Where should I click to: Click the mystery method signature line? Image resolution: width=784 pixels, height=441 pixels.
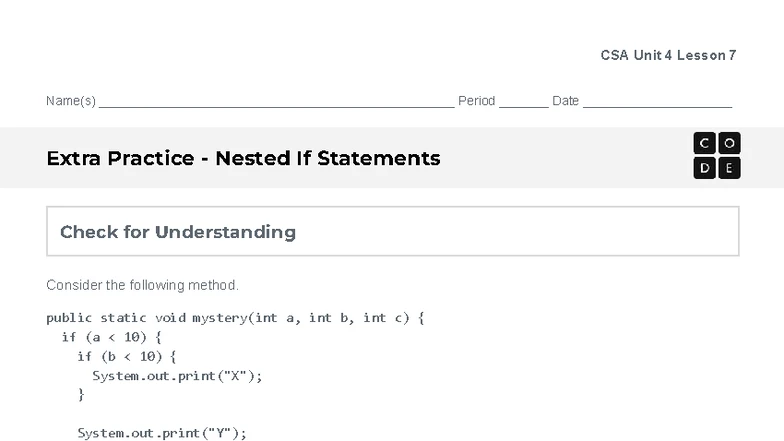click(236, 318)
